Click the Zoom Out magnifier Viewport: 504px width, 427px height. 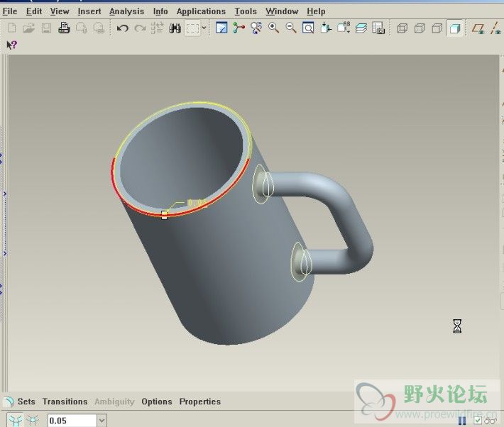pos(291,28)
